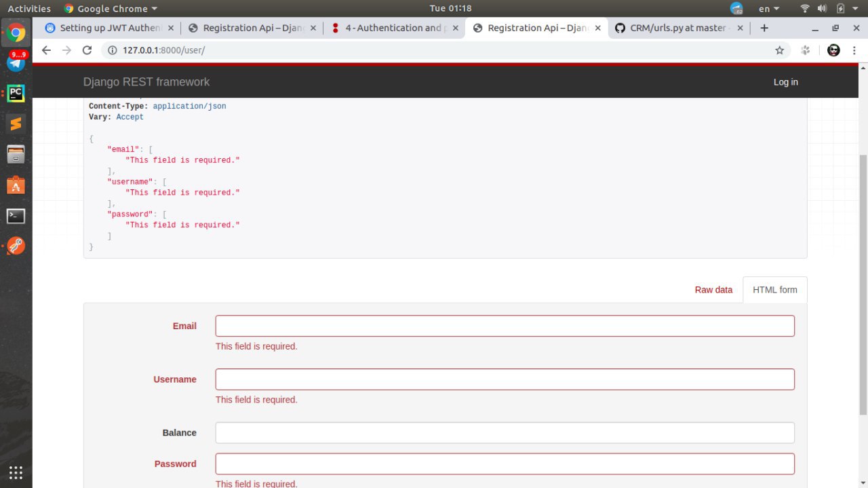
Task: Open the Terminal from the dock
Action: 16,216
